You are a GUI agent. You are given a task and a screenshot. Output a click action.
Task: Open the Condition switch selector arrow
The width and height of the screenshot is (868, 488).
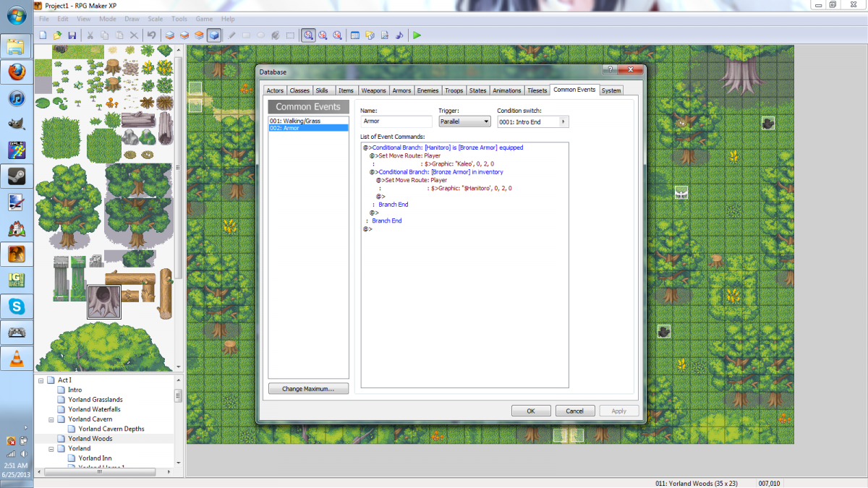click(564, 121)
